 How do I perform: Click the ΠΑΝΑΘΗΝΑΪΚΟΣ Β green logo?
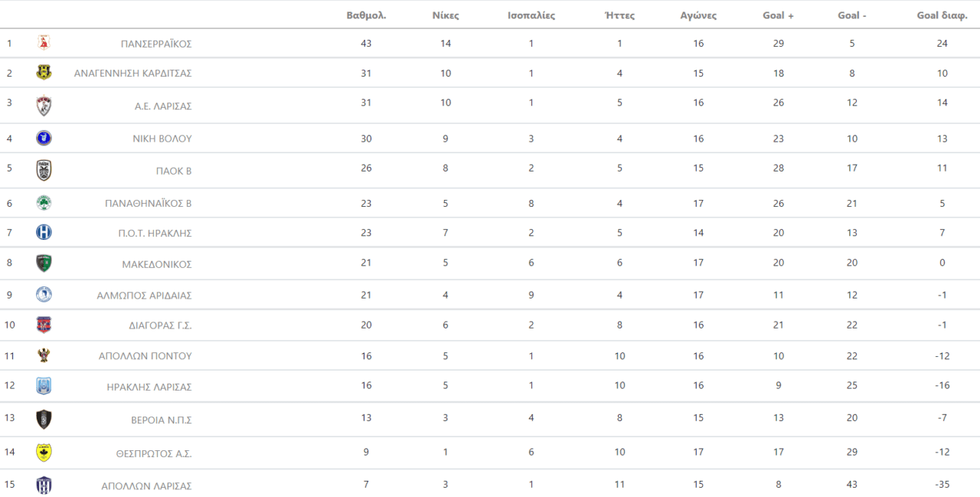(x=44, y=203)
